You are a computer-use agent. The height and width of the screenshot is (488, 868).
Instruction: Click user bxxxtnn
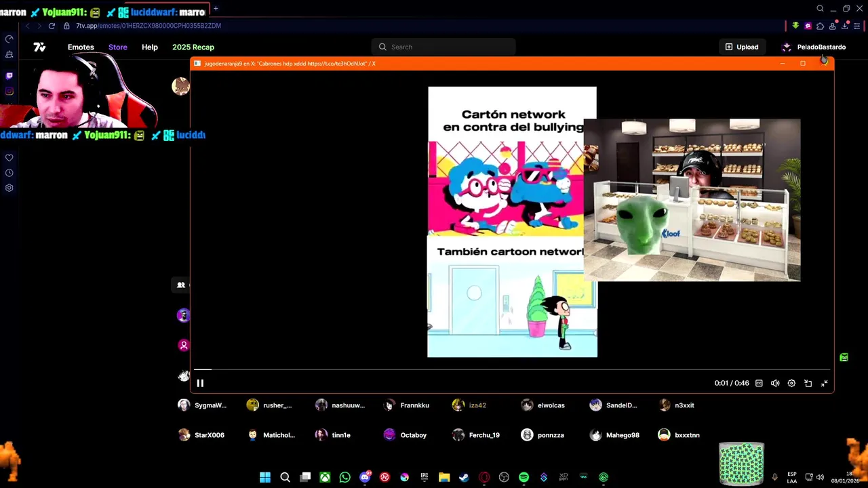click(679, 435)
